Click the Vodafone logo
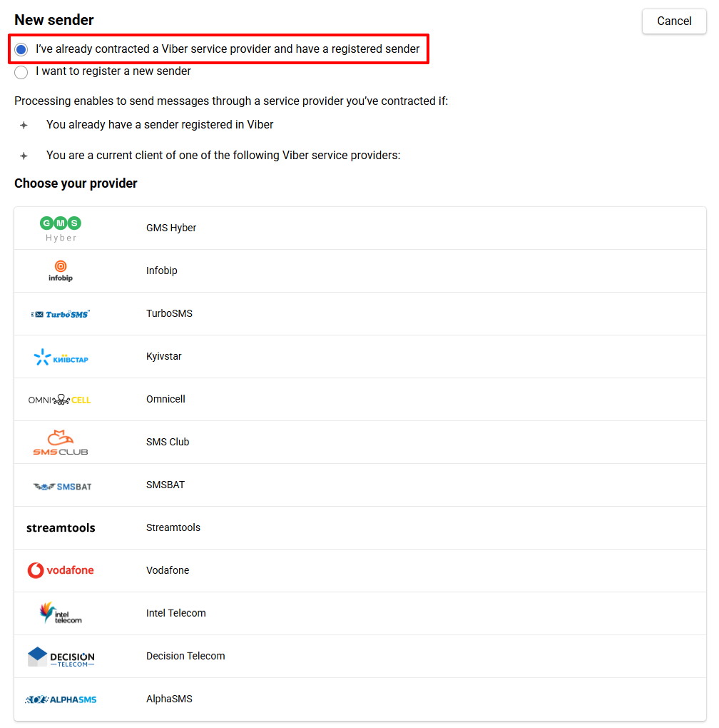The width and height of the screenshot is (719, 728). pos(61,570)
